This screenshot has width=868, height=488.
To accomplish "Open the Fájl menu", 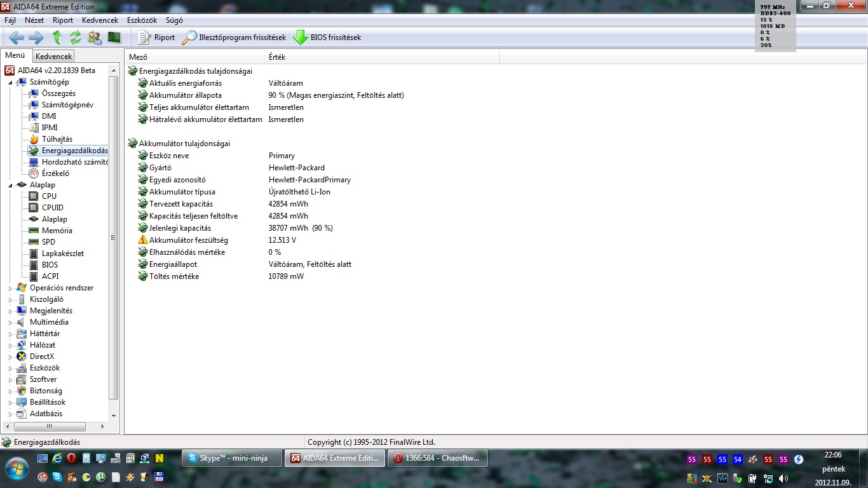I will click(10, 20).
